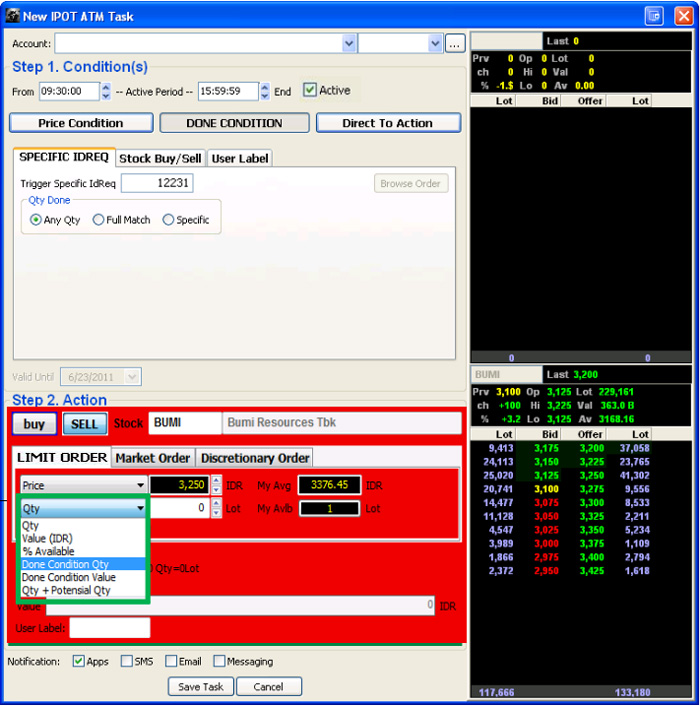This screenshot has height=706, width=700.
Task: Click offer price 3,200 in order book
Action: (592, 448)
